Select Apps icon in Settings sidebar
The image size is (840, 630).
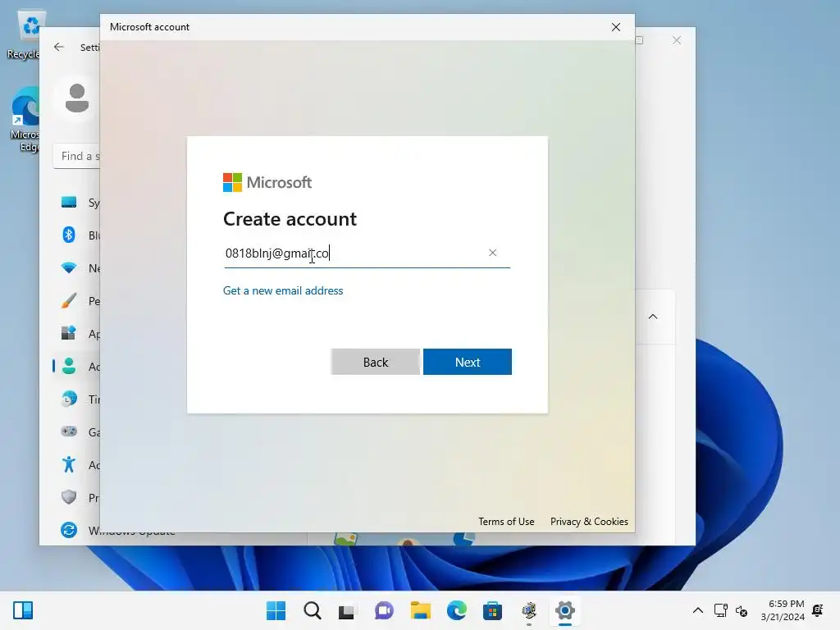(69, 333)
